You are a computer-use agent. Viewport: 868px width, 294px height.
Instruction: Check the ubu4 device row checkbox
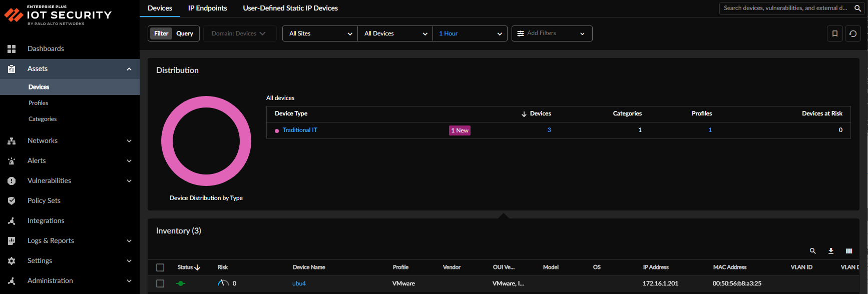(160, 283)
